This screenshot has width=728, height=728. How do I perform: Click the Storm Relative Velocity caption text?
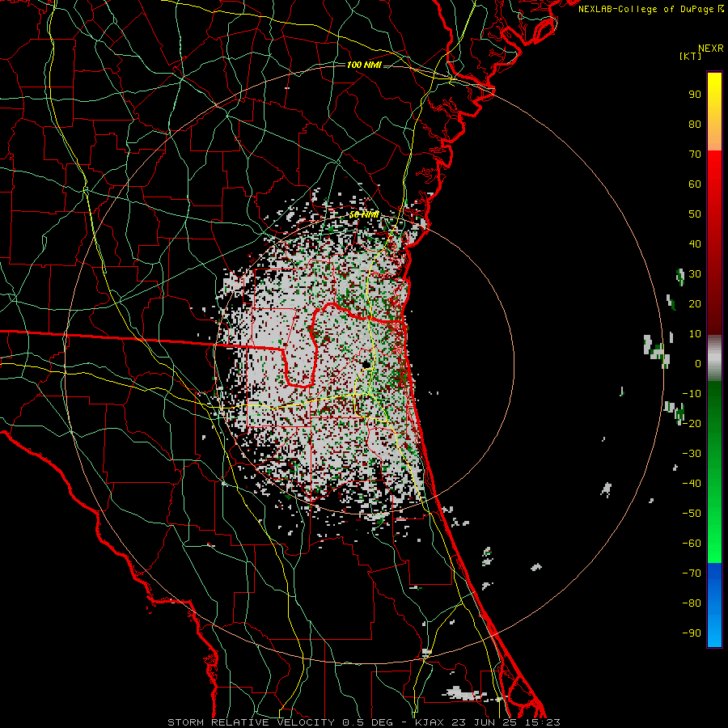tap(363, 722)
